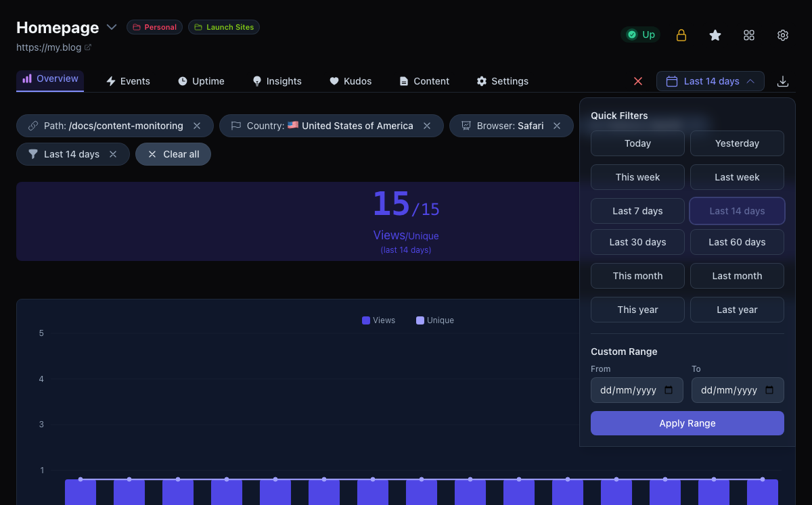Select the Last year quick filter
Viewport: 812px width, 505px height.
click(x=737, y=310)
